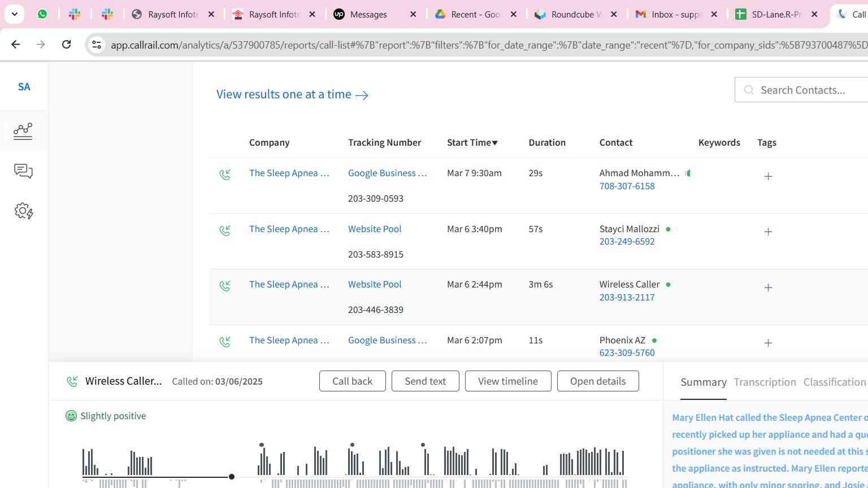Open the Transcription tab in call panel
This screenshot has height=488, width=868.
765,382
